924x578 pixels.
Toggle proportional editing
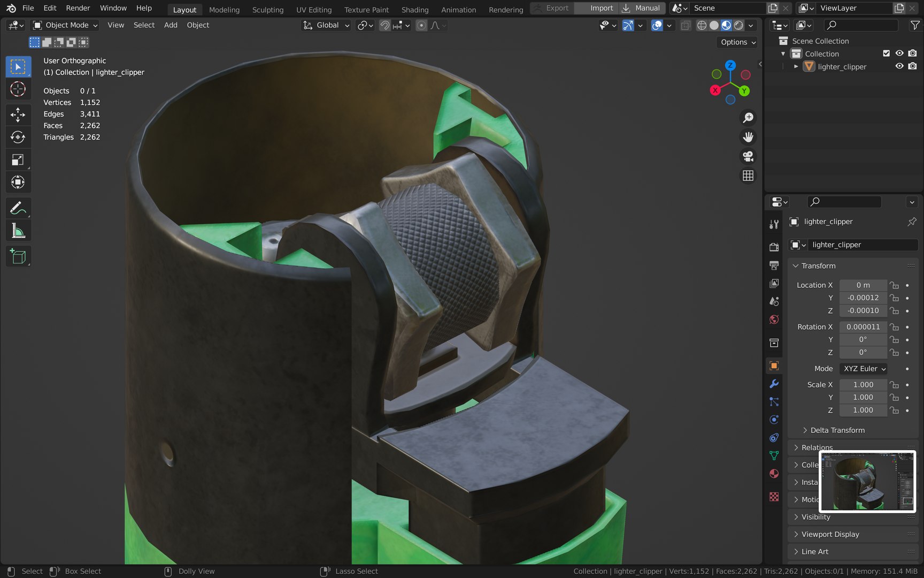pyautogui.click(x=421, y=25)
